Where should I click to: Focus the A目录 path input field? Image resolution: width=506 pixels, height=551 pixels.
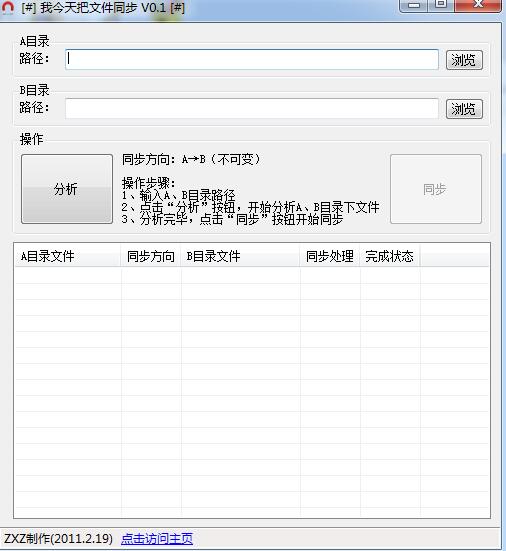252,59
